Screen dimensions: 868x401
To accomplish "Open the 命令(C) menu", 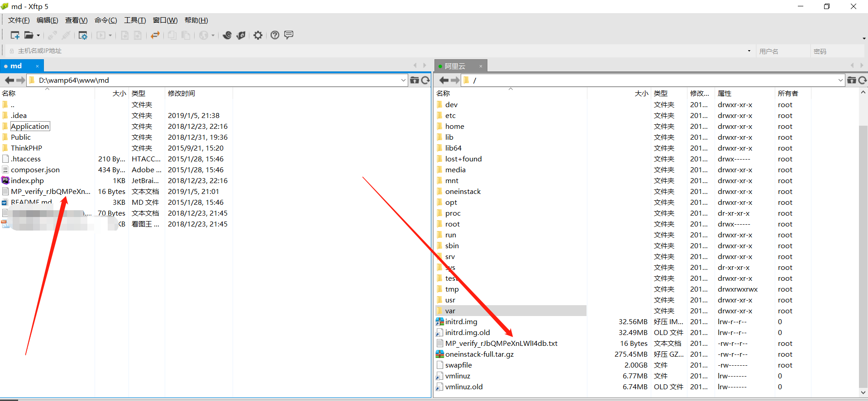I will (105, 20).
